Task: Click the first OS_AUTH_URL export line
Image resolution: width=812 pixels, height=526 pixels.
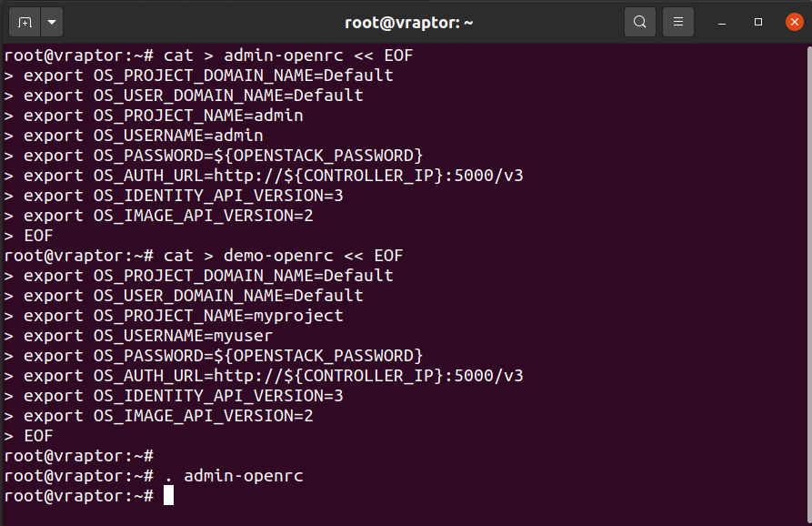Action: (x=264, y=176)
